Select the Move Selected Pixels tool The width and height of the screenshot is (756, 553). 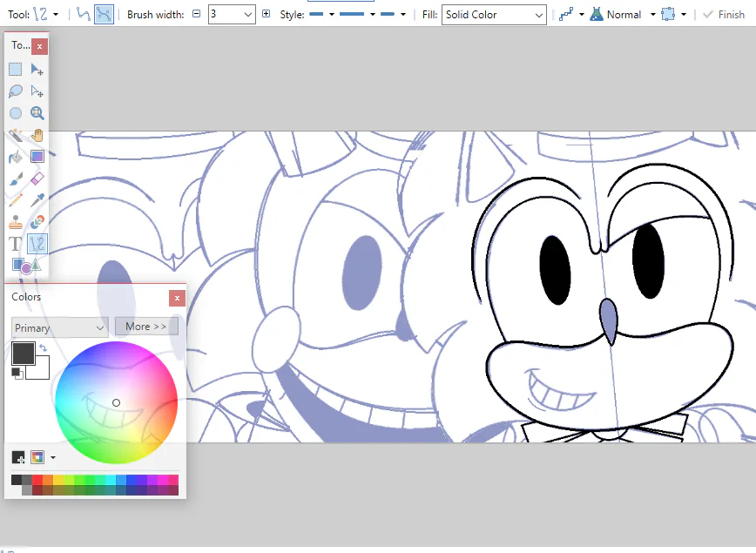(37, 70)
